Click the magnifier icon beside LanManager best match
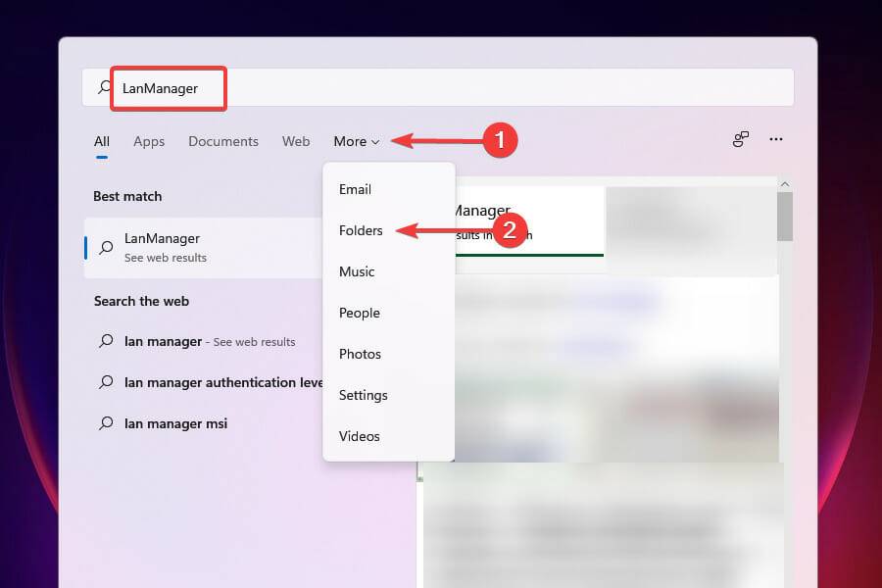Viewport: 882px width, 588px height. 105,247
